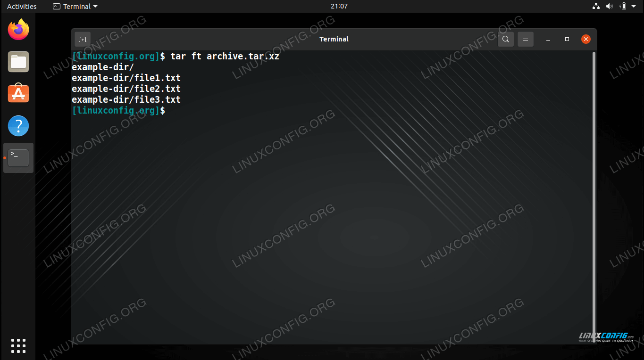Viewport: 644px width, 360px height.
Task: Click the network status icon
Action: click(596, 6)
